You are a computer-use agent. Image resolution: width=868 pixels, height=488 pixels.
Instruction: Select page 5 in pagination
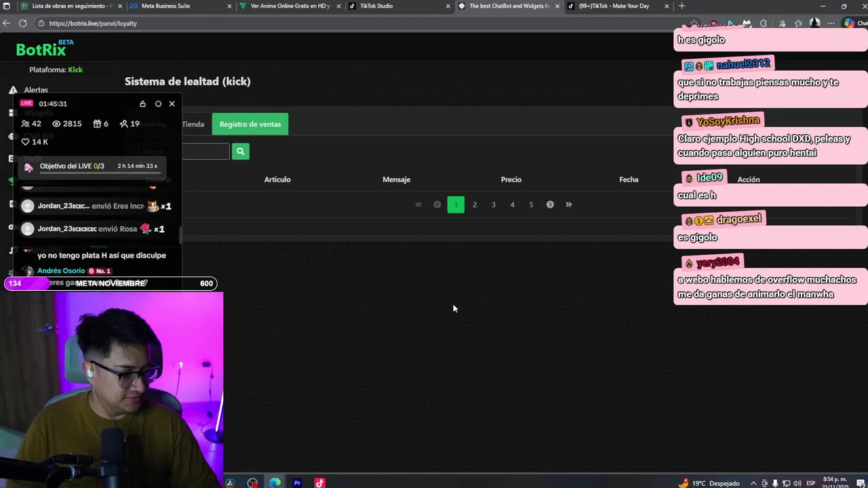pos(531,205)
